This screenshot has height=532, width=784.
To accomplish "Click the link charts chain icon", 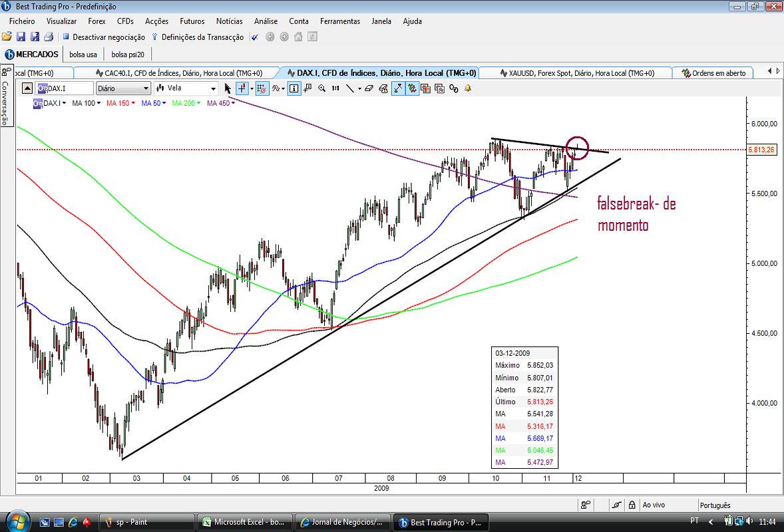I will point(453,88).
